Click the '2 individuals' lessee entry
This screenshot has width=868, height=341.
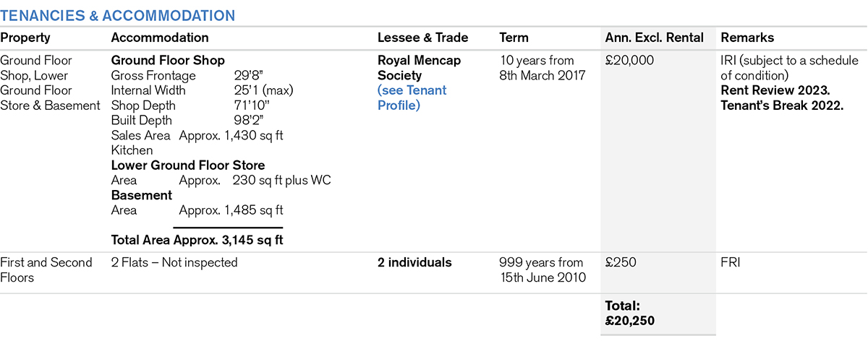[x=414, y=263]
